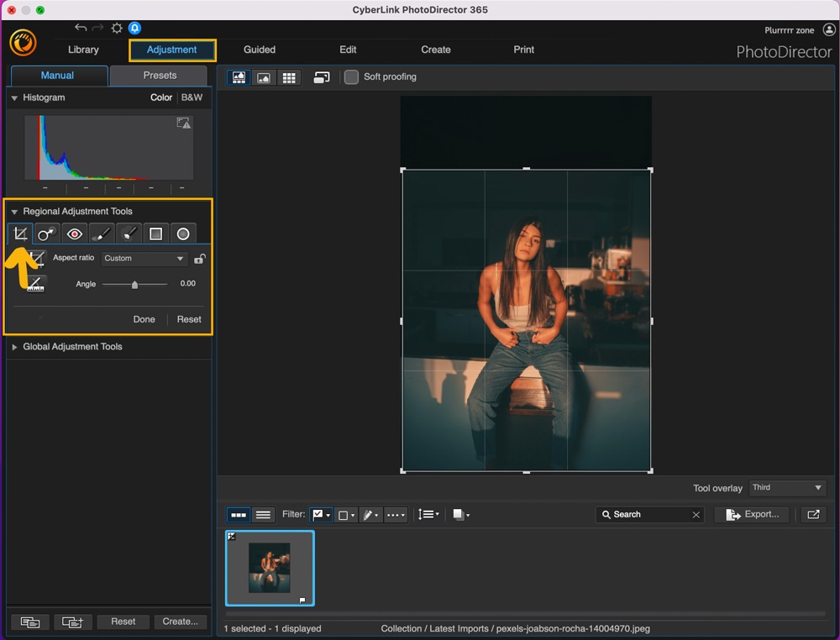
Task: Enable the Soft proofing checkbox
Action: pyautogui.click(x=351, y=77)
